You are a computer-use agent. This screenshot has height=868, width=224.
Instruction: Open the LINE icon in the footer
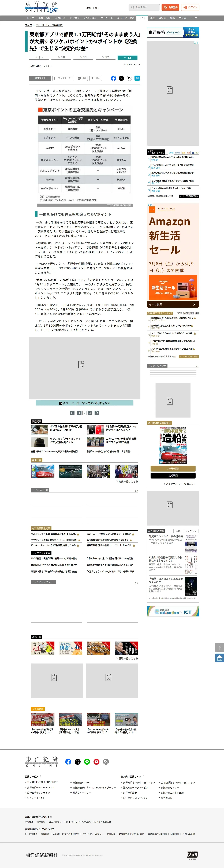[x=87, y=762]
